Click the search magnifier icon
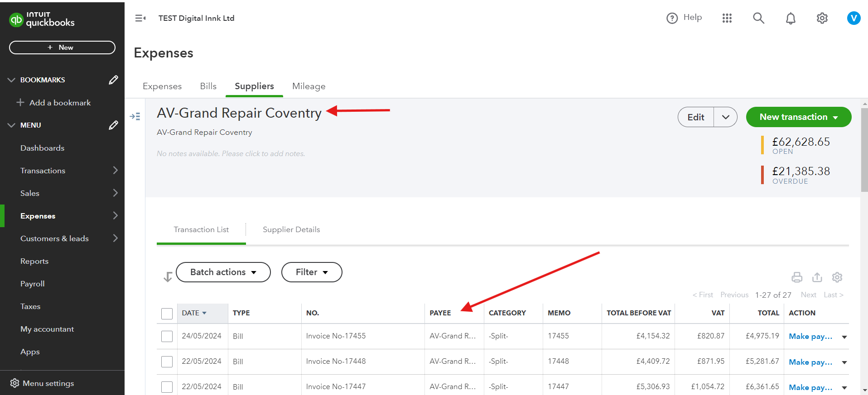This screenshot has width=868, height=395. pyautogui.click(x=759, y=18)
